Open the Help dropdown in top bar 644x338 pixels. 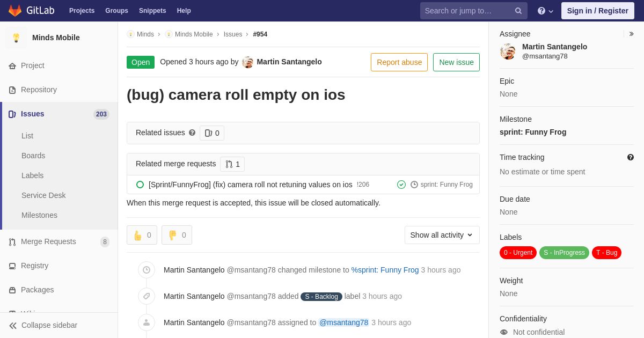[545, 11]
